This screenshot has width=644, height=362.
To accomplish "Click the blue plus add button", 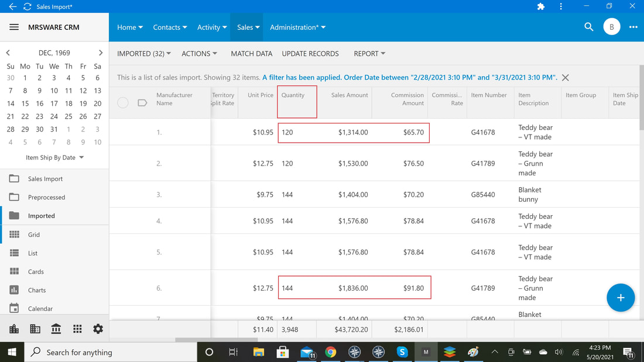I will point(621,298).
